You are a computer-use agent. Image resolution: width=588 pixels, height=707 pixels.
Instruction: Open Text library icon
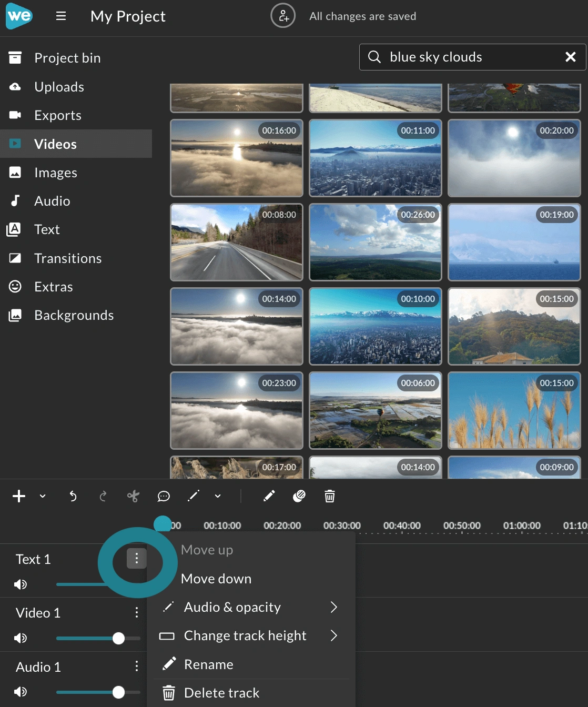pos(15,229)
